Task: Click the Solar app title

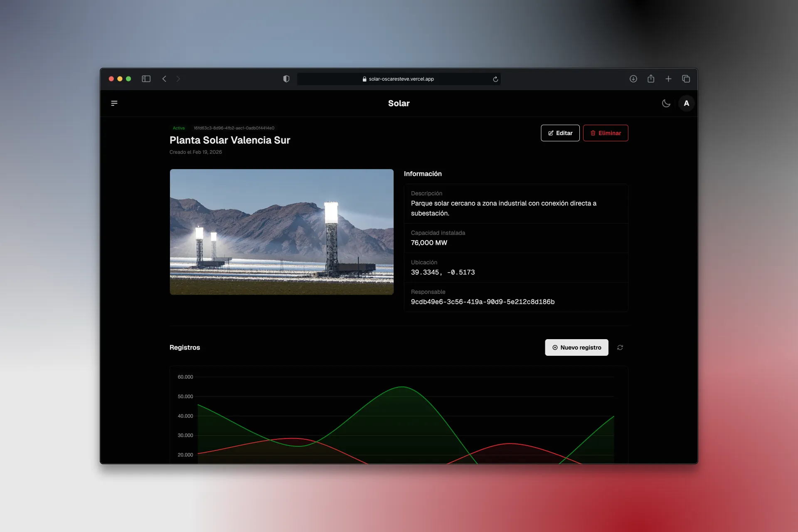Action: (399, 103)
